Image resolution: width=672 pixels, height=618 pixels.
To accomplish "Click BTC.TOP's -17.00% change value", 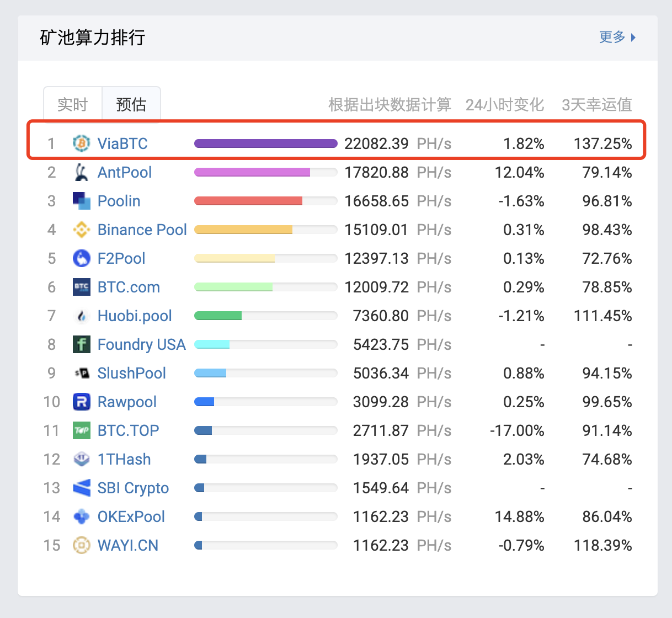I will pos(517,430).
